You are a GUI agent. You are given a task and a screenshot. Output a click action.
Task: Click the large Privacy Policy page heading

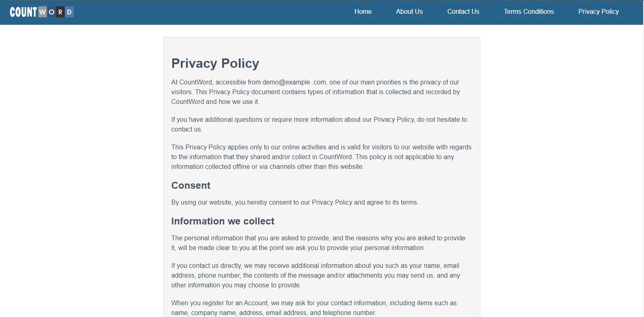(x=215, y=63)
